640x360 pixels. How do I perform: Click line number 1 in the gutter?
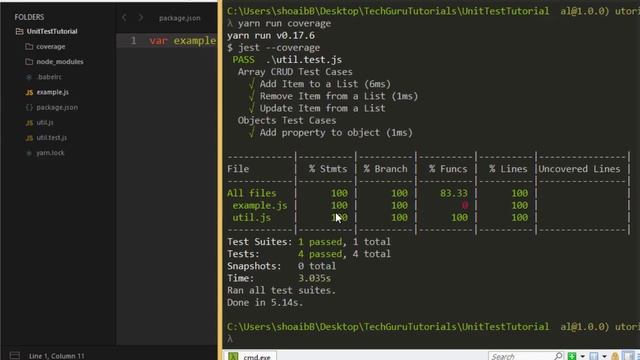[133, 41]
